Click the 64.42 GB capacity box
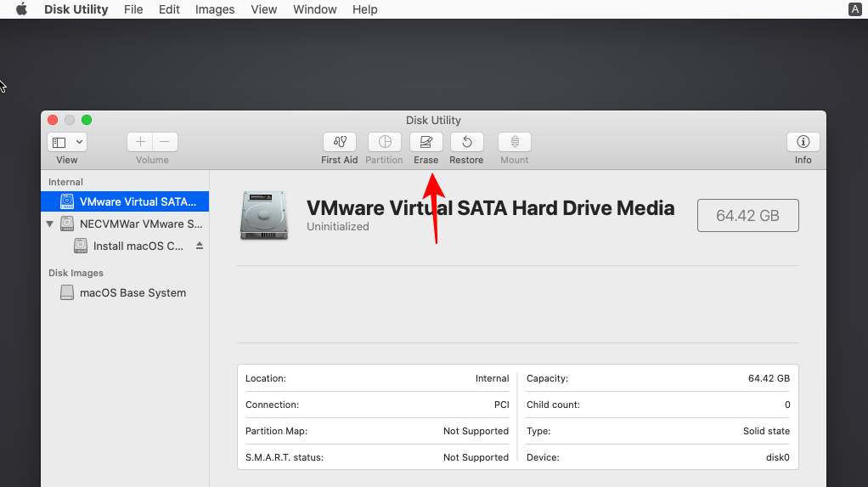 pyautogui.click(x=747, y=216)
